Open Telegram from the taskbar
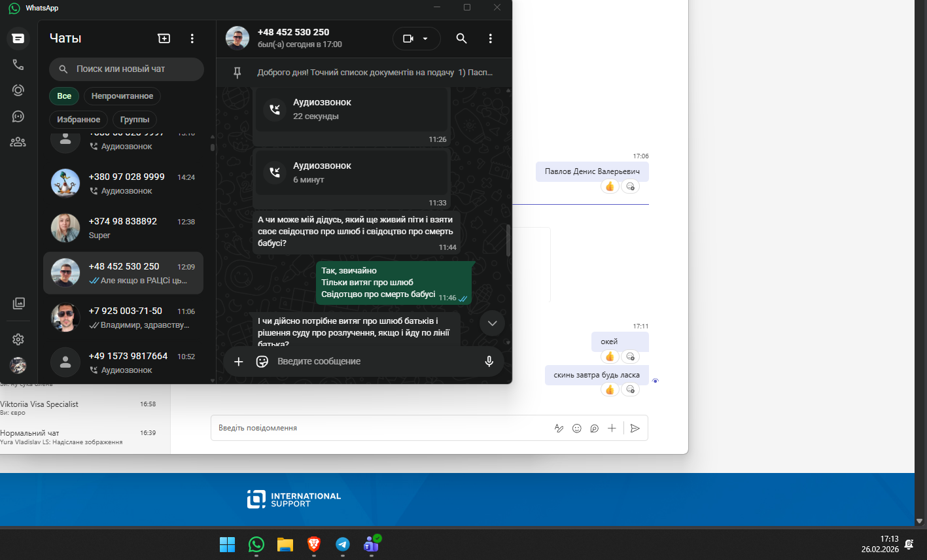The width and height of the screenshot is (927, 560). (343, 544)
